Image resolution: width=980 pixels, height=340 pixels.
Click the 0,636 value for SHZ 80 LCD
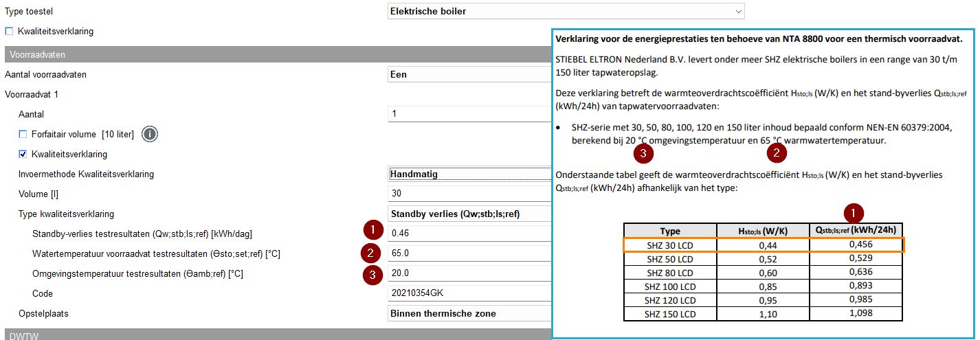pos(856,272)
